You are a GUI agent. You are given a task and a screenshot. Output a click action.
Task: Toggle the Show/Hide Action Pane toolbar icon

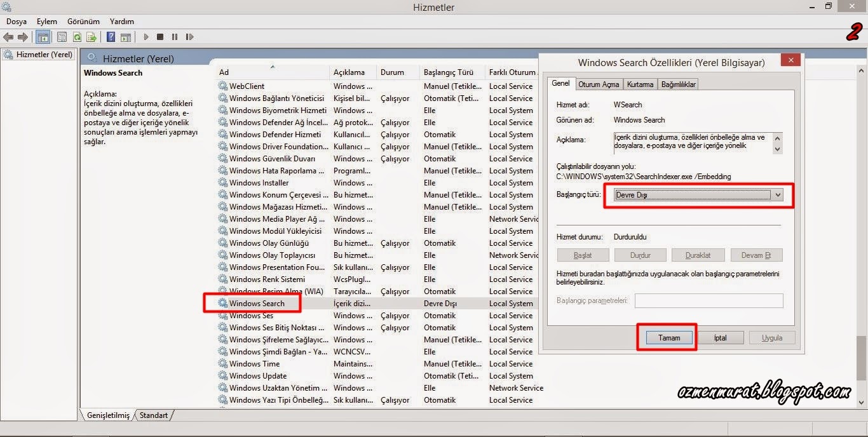point(126,37)
